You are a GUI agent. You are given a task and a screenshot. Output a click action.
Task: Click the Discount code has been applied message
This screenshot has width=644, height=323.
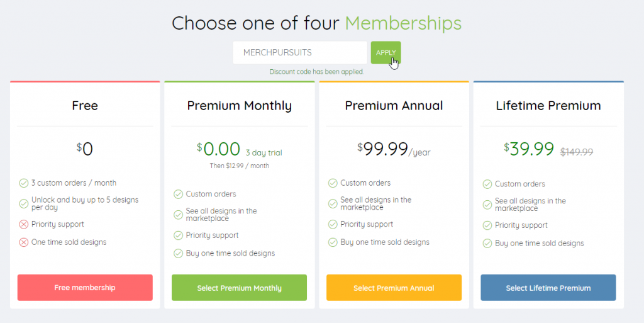click(x=317, y=72)
